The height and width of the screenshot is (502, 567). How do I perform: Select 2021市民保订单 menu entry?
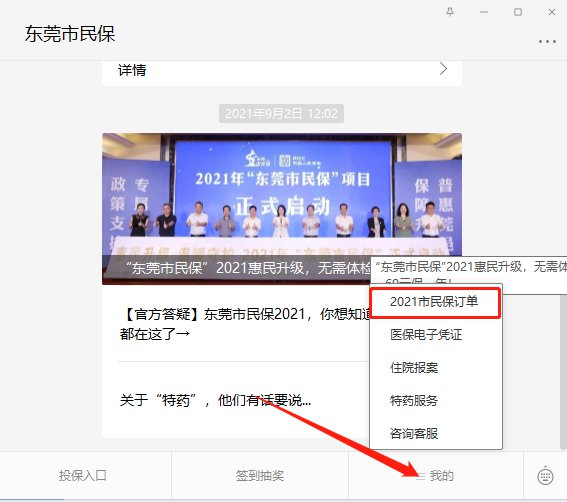(x=436, y=303)
